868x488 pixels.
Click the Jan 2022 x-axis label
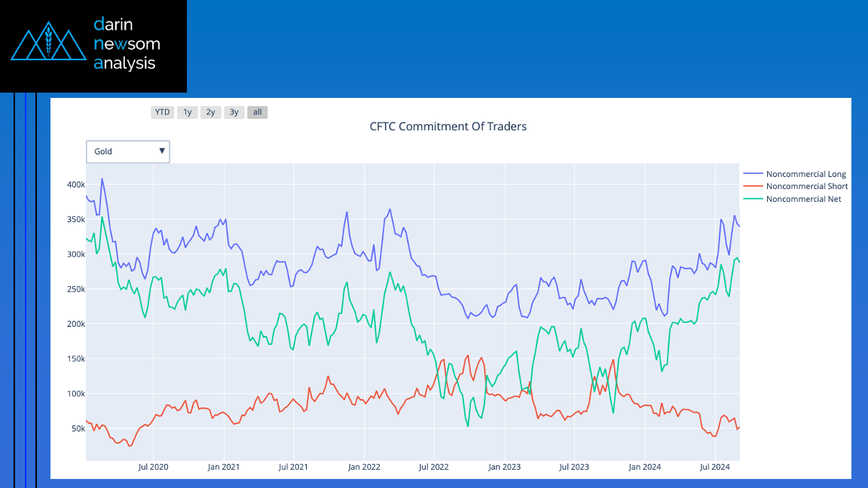[x=364, y=467]
